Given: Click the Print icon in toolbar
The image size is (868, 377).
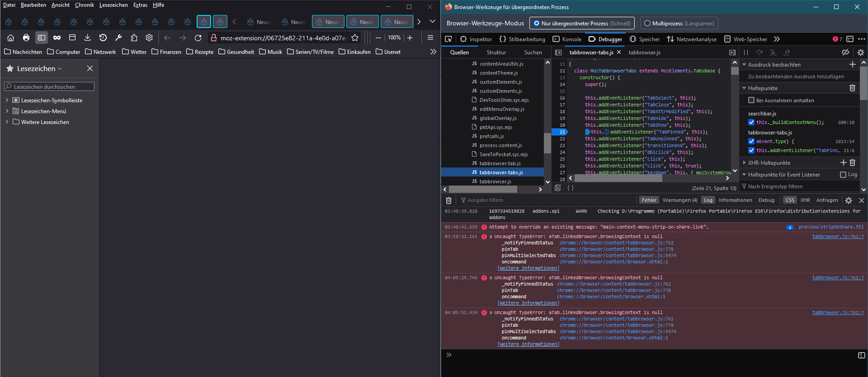Looking at the screenshot, I should click(x=26, y=38).
